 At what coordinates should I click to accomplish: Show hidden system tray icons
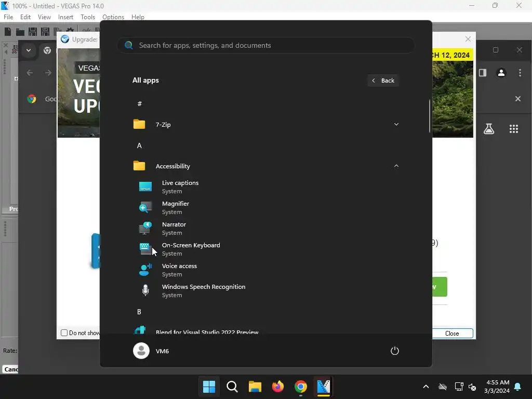[426, 387]
